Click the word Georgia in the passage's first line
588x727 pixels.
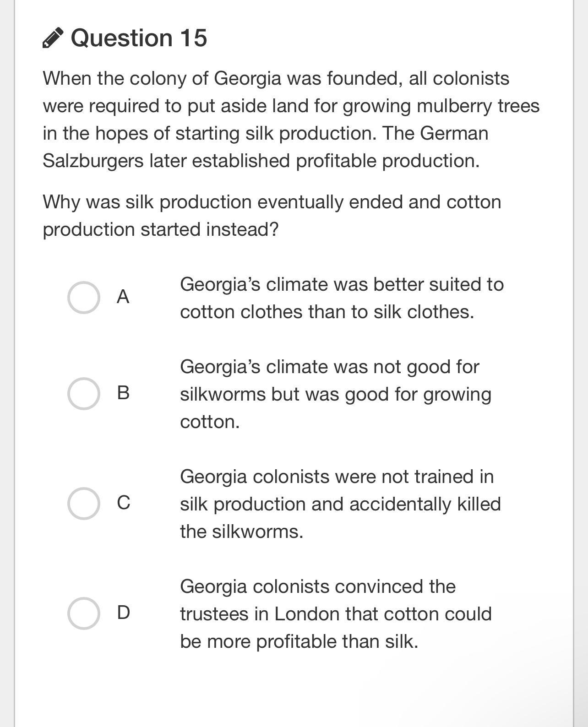[247, 78]
